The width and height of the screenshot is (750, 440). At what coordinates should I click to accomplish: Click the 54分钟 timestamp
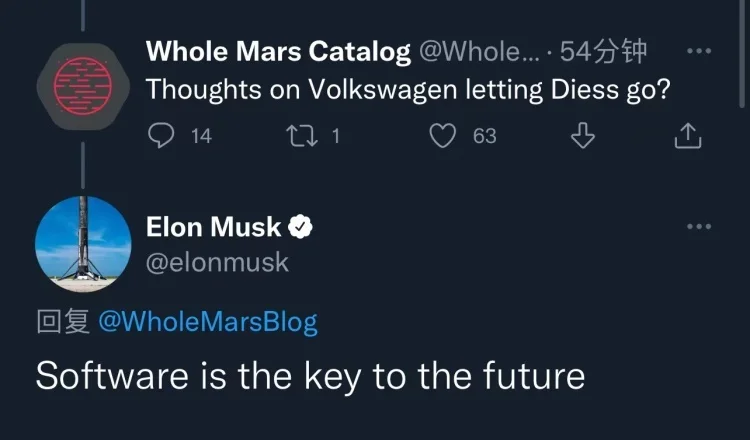pos(604,51)
